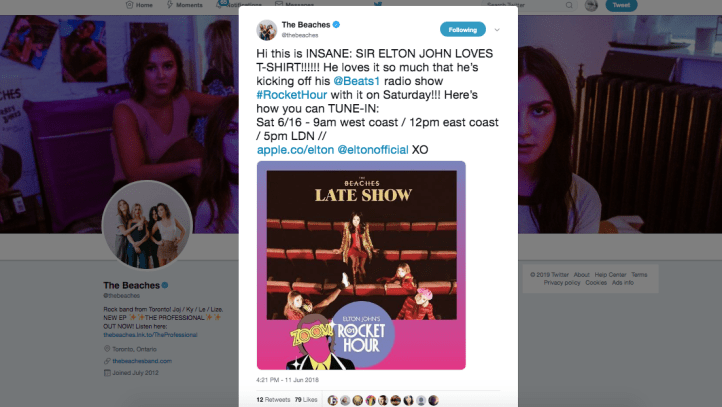Click the first liker avatar below the tweet
722x407 pixels.
(x=332, y=400)
